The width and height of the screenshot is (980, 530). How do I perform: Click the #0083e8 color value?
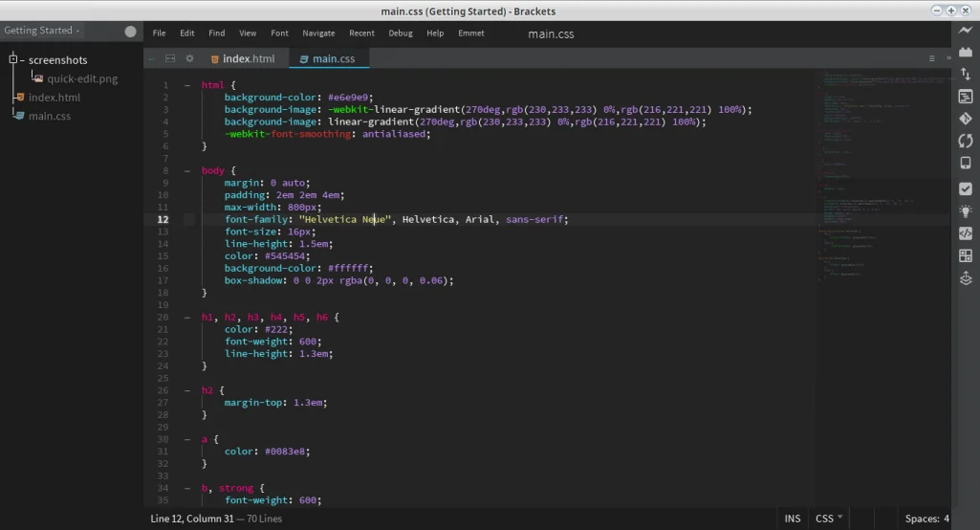[x=284, y=452]
